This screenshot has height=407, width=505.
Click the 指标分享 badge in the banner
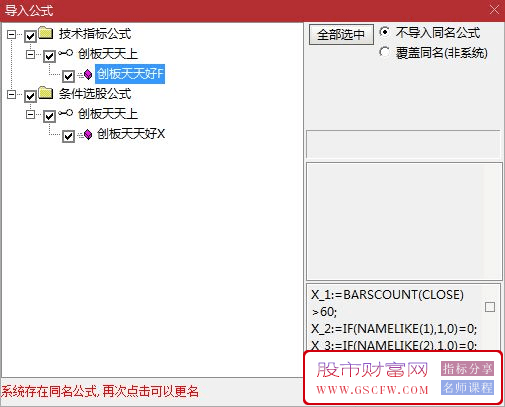click(467, 369)
